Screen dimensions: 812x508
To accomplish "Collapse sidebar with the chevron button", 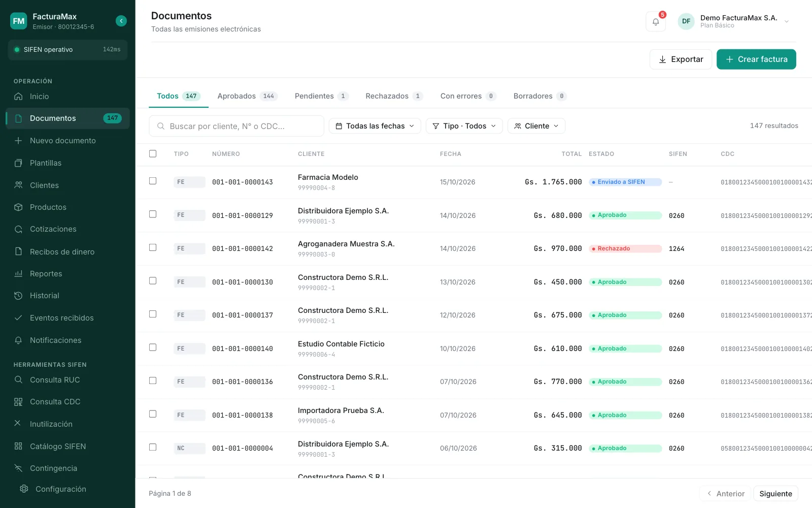I will point(121,21).
